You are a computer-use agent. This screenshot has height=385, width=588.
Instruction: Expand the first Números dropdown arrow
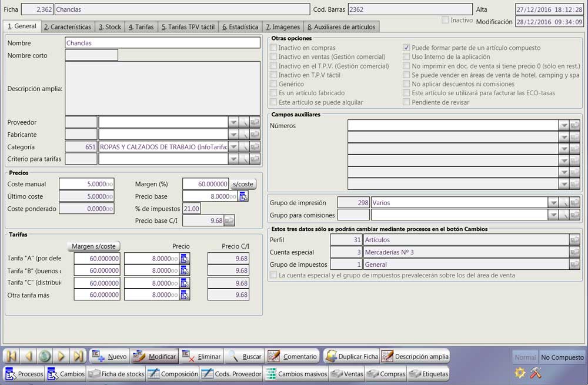[564, 126]
